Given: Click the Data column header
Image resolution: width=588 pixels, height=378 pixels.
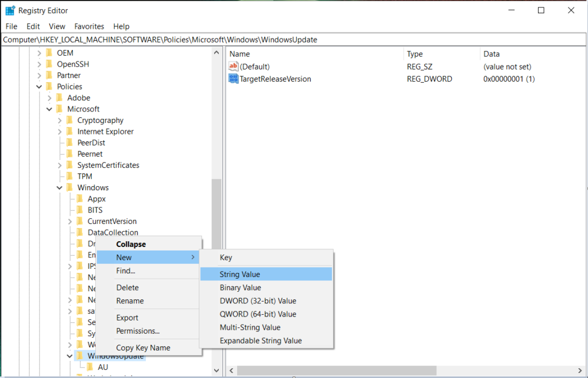Looking at the screenshot, I should coord(491,54).
